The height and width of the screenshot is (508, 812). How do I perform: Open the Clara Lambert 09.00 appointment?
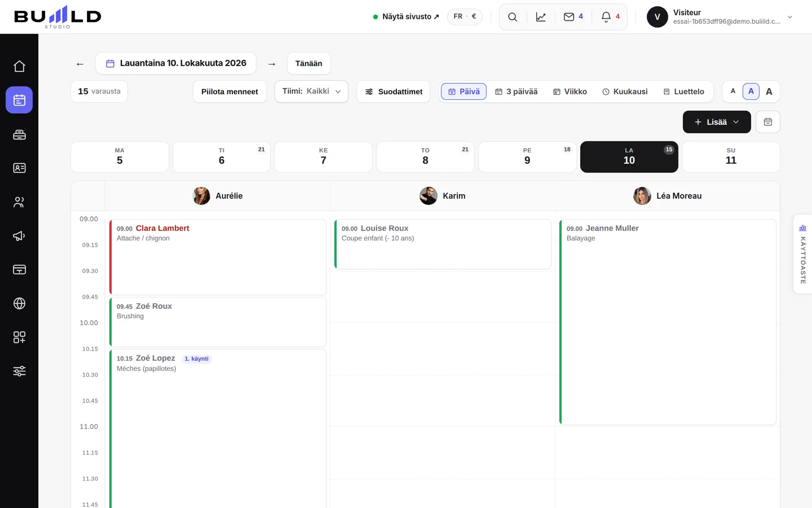218,257
